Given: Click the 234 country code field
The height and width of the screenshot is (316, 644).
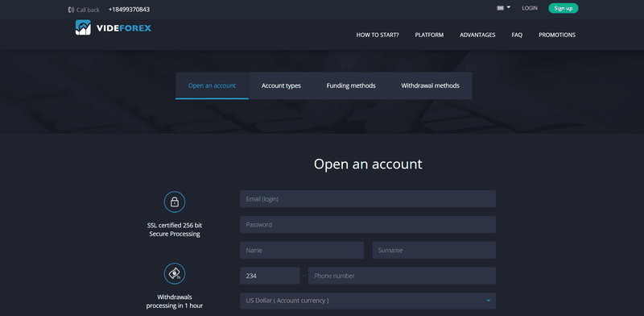Looking at the screenshot, I should tap(270, 276).
